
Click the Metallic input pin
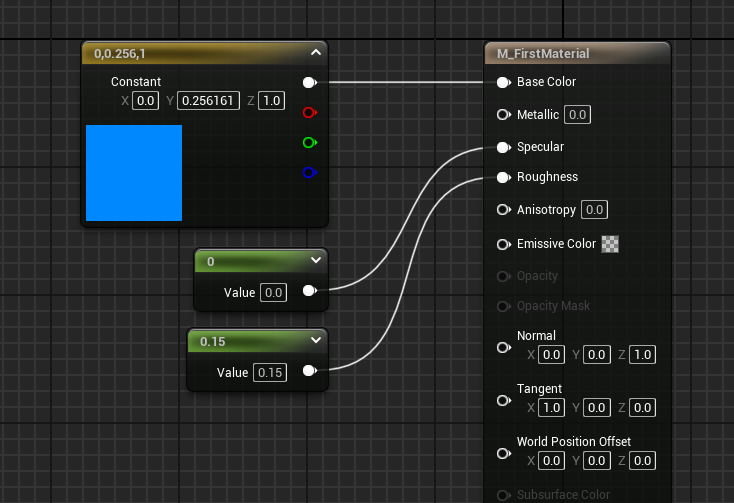(503, 115)
